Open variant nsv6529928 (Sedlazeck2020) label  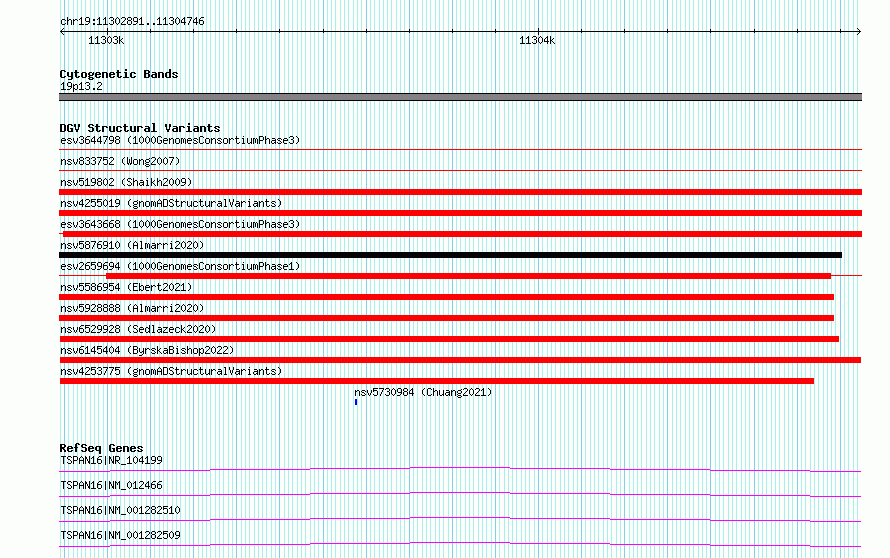point(138,329)
